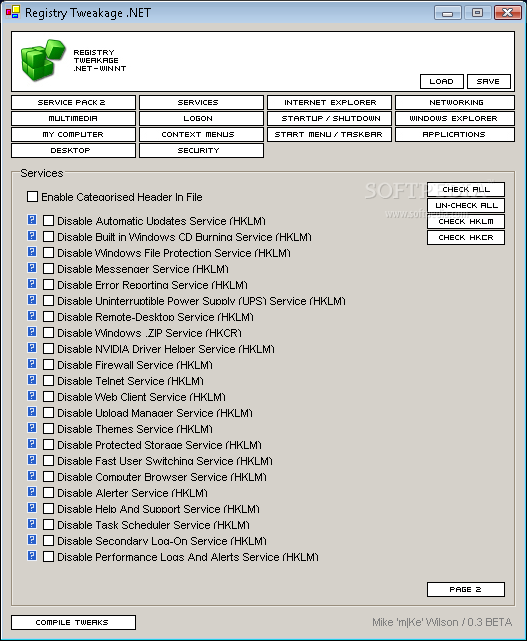Click Check HKCR button
The width and height of the screenshot is (527, 641).
[466, 237]
